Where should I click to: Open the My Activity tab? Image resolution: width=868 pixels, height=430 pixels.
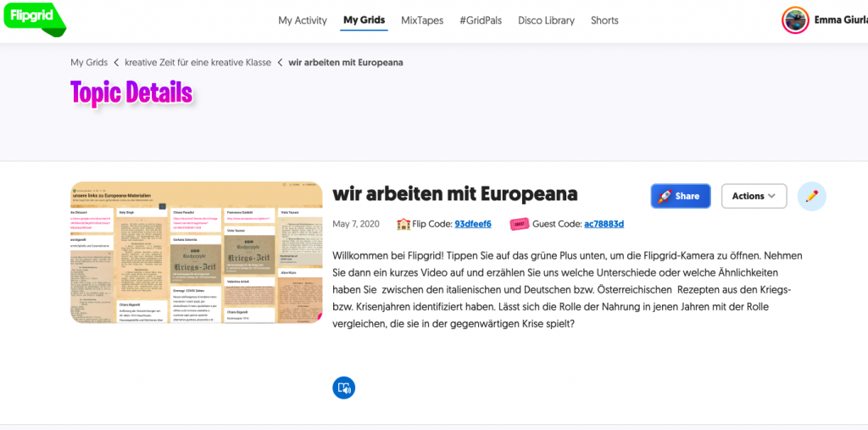[x=303, y=20]
